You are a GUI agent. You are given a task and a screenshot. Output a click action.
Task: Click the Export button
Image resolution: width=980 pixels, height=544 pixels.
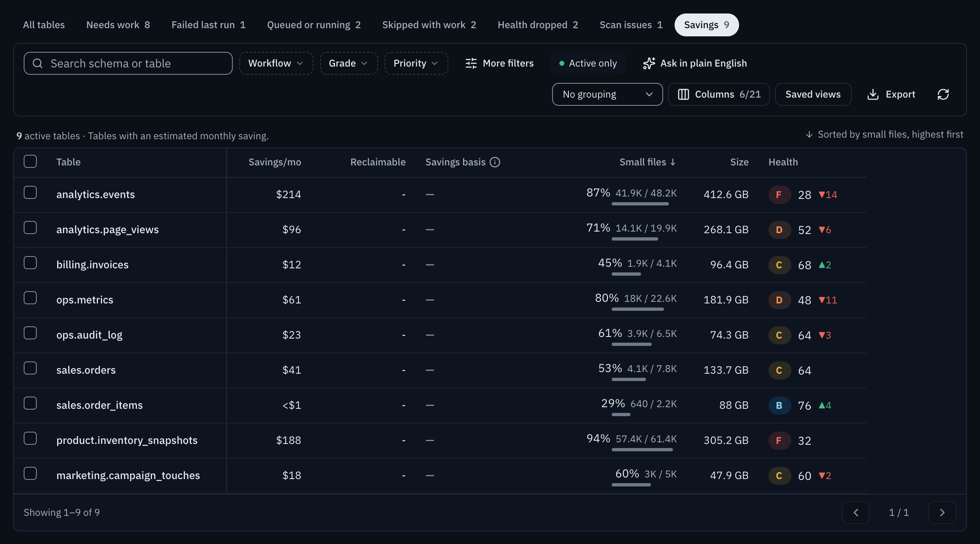tap(891, 94)
